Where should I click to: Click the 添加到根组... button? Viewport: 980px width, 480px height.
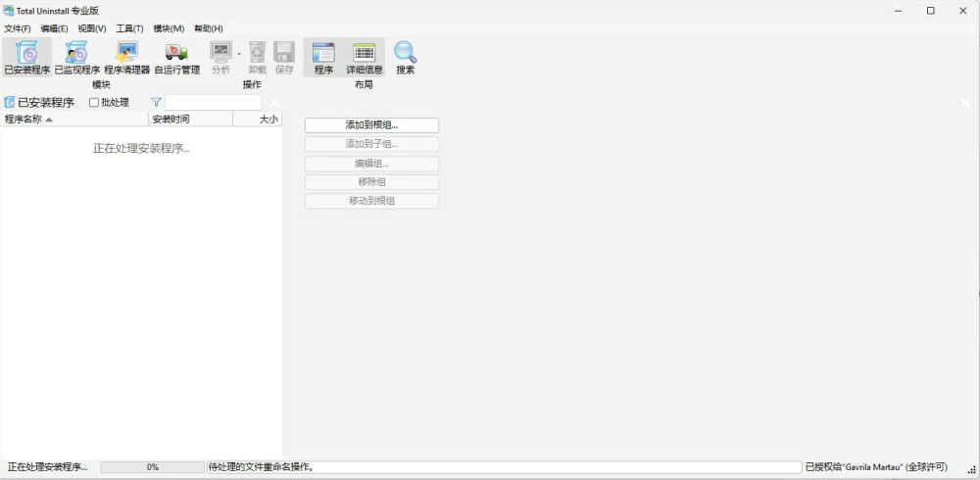click(x=371, y=125)
